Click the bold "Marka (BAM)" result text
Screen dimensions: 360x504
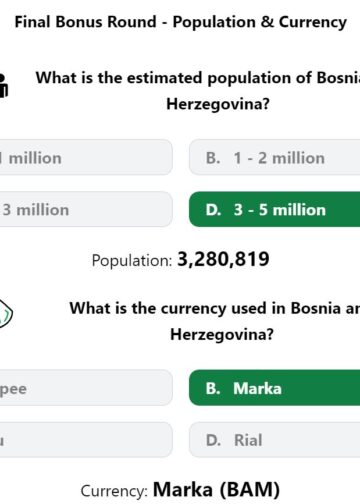[x=216, y=489]
